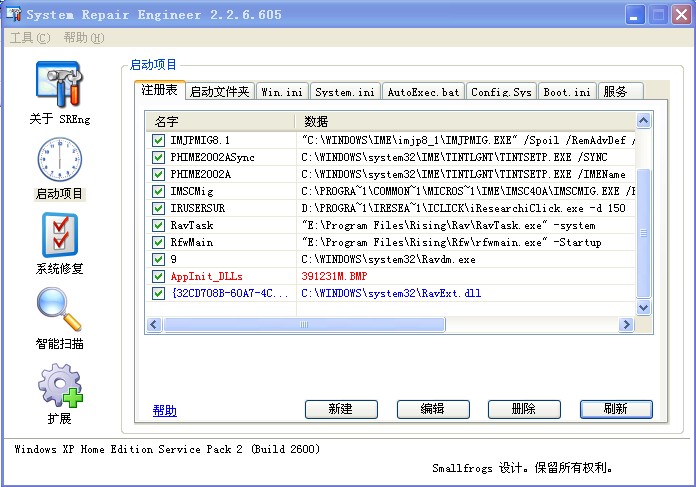Open the 扩展 gear icon
The width and height of the screenshot is (696, 487).
(x=60, y=385)
